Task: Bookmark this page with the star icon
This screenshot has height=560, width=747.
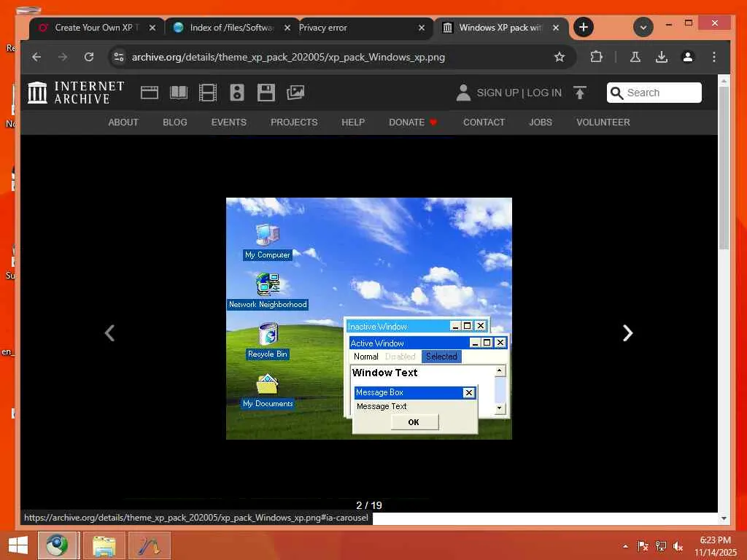Action: pyautogui.click(x=560, y=57)
